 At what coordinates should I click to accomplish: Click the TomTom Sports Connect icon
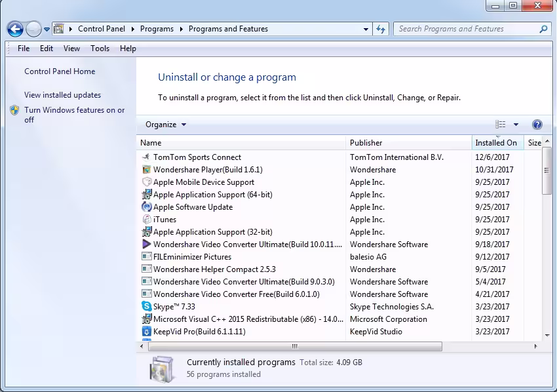[146, 157]
